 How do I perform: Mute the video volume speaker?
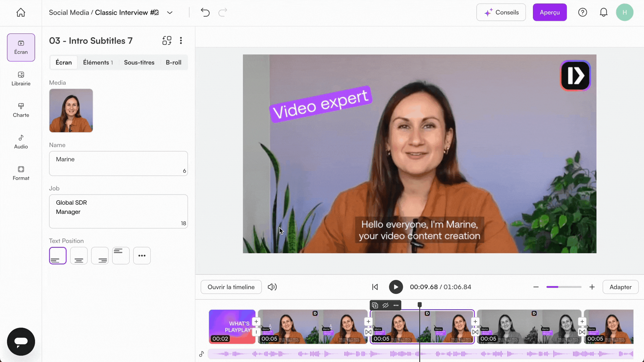click(x=272, y=287)
